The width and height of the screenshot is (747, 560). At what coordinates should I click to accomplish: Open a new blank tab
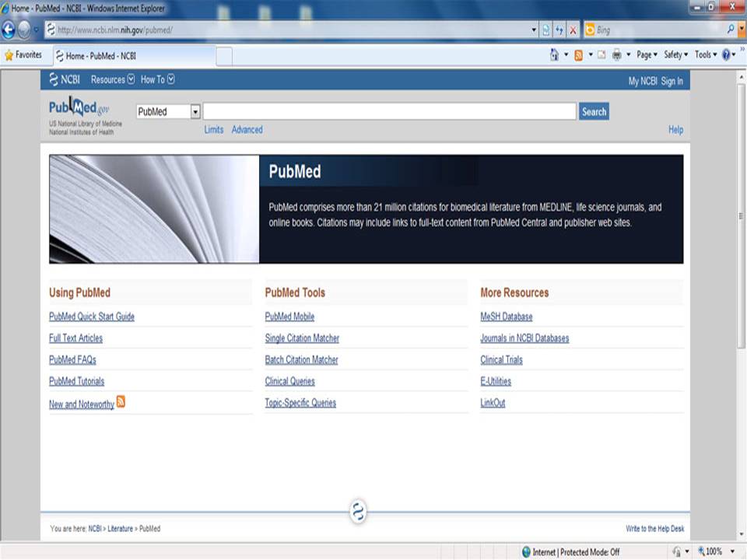(x=224, y=57)
